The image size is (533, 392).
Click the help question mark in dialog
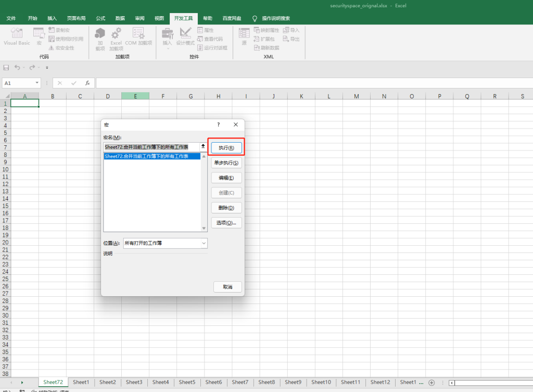[219, 125]
